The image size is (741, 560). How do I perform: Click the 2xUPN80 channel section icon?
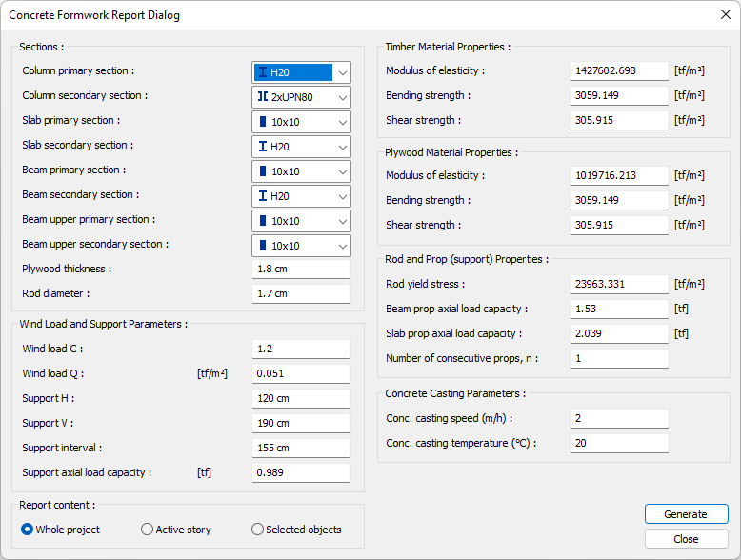[263, 97]
